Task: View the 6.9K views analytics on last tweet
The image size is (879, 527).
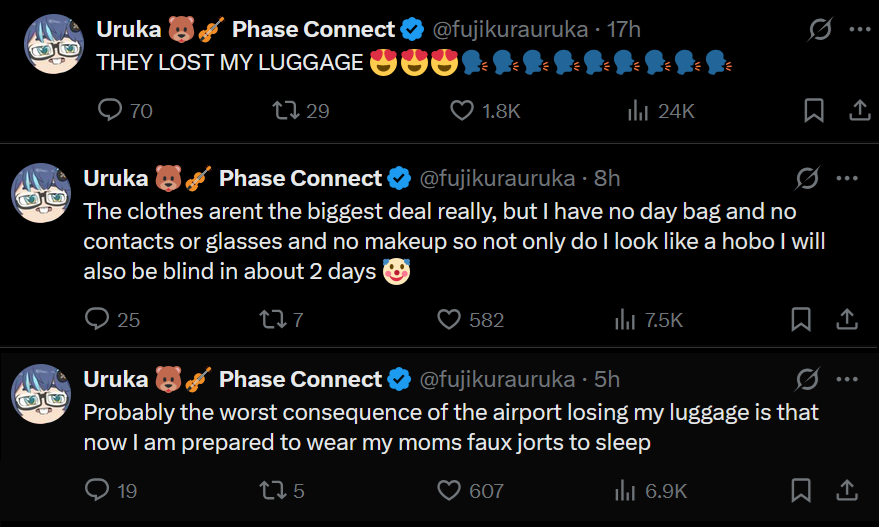Action: [626, 490]
